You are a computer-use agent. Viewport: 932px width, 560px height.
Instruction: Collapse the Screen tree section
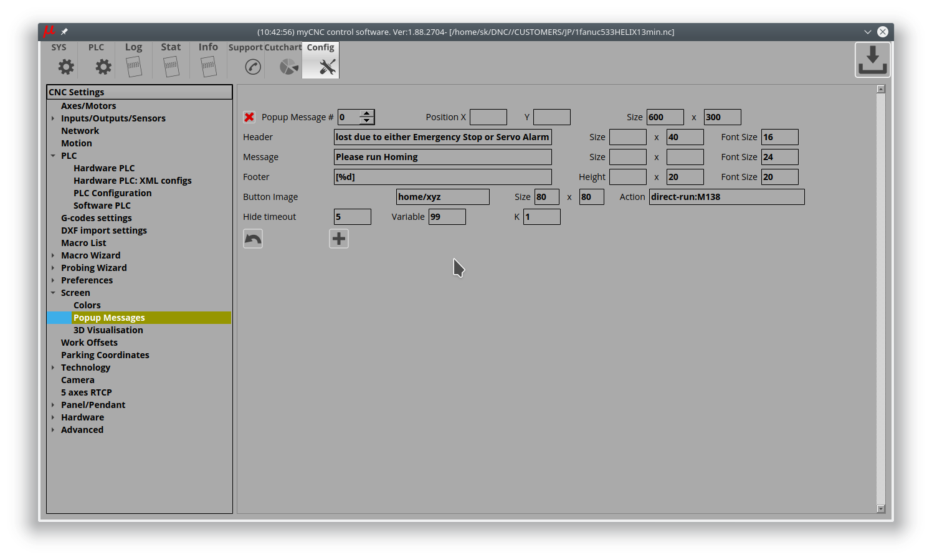click(x=53, y=293)
